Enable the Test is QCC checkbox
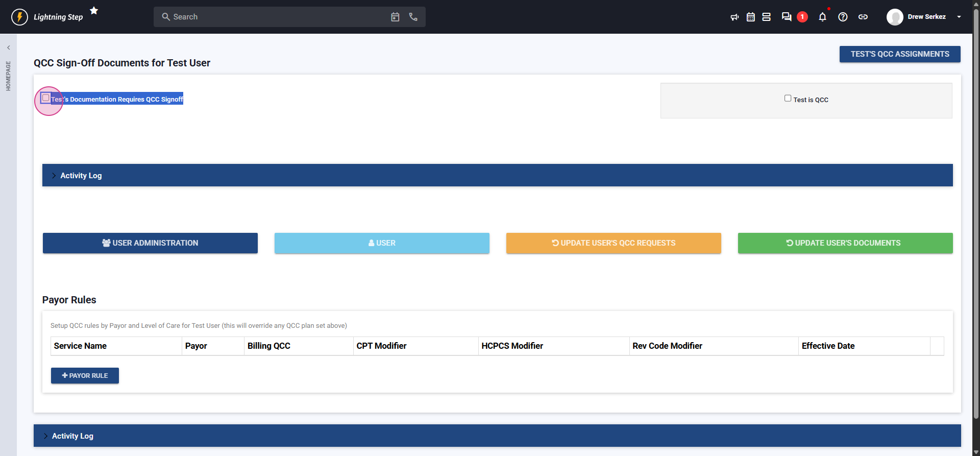This screenshot has height=456, width=980. pyautogui.click(x=788, y=99)
